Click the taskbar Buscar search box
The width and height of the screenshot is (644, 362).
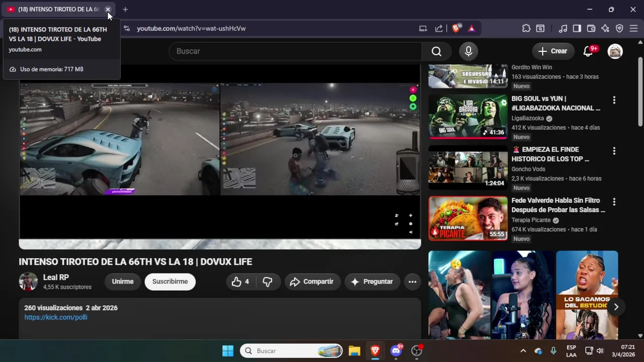click(292, 351)
